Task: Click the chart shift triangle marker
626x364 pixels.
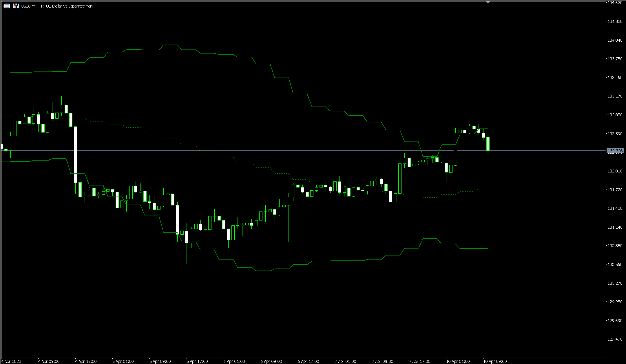Action: point(488,3)
